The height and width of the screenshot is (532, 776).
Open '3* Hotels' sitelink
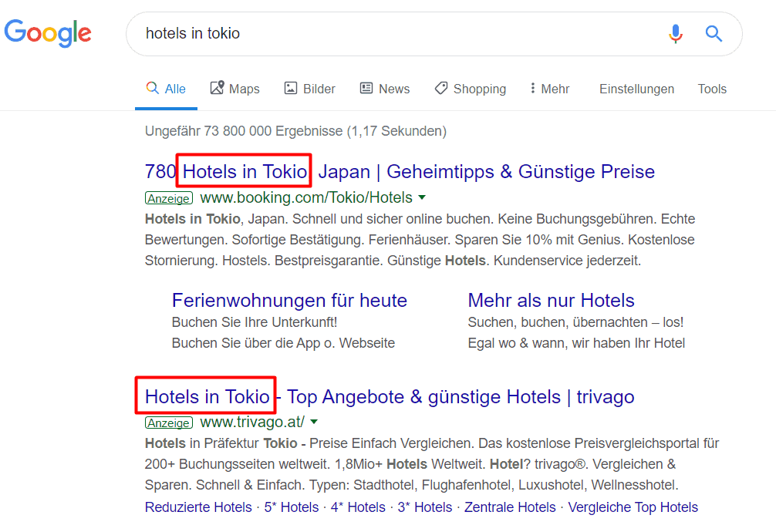click(424, 507)
